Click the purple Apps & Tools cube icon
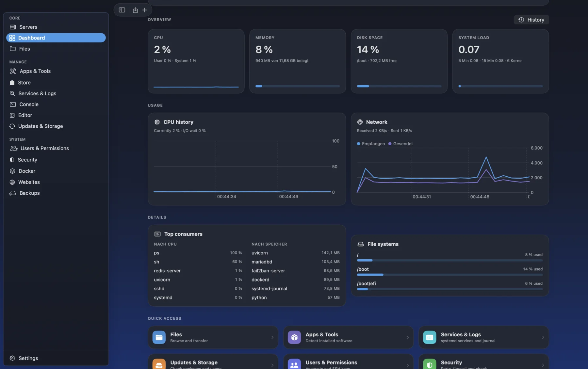 [x=294, y=337]
